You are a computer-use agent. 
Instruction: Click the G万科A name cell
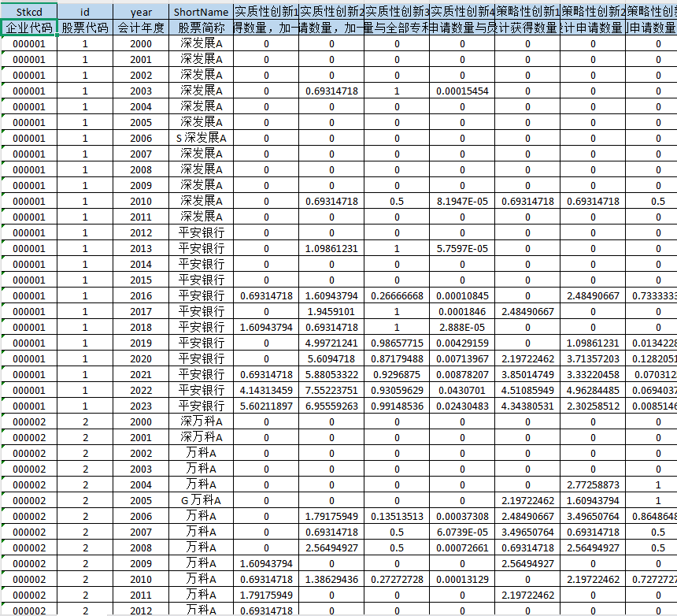201,500
